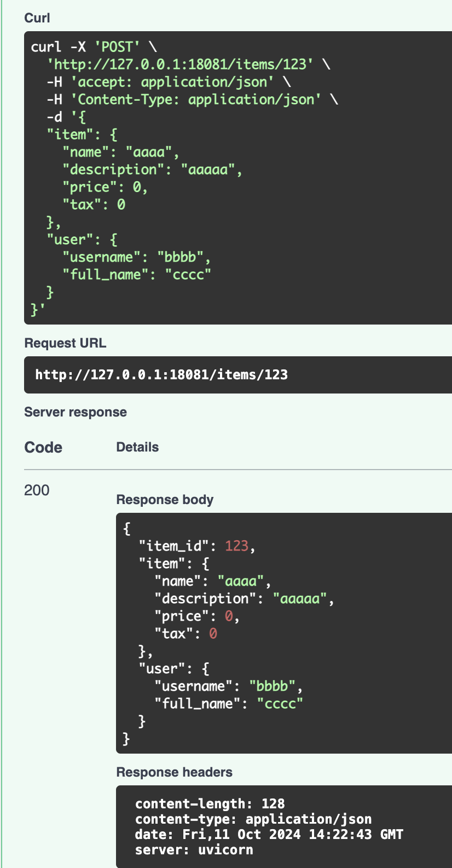
Task: Click the content-length: 128 header line
Action: 210,804
